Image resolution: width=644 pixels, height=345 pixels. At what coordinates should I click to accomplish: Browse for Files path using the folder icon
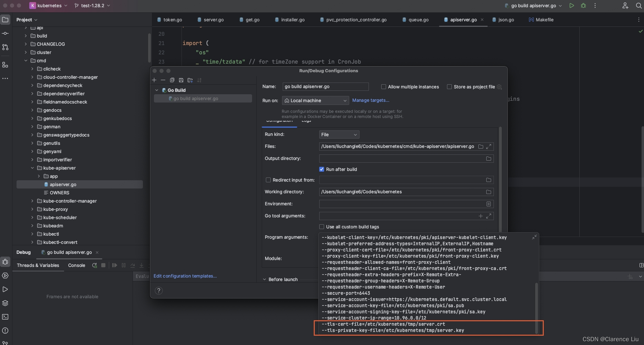[x=480, y=147]
